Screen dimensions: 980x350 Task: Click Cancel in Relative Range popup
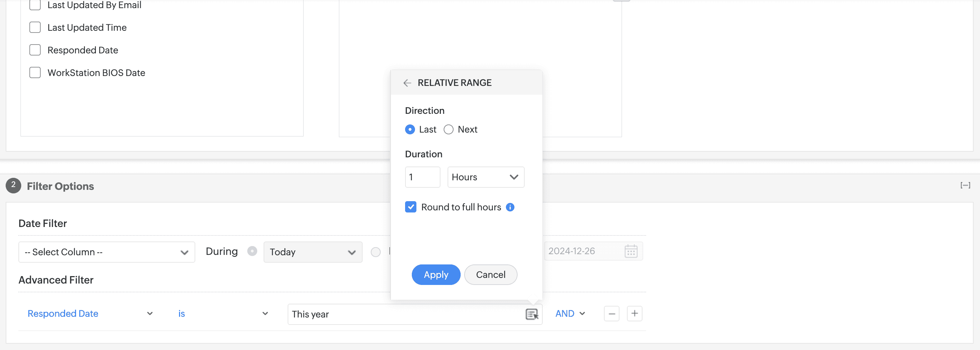pos(490,275)
